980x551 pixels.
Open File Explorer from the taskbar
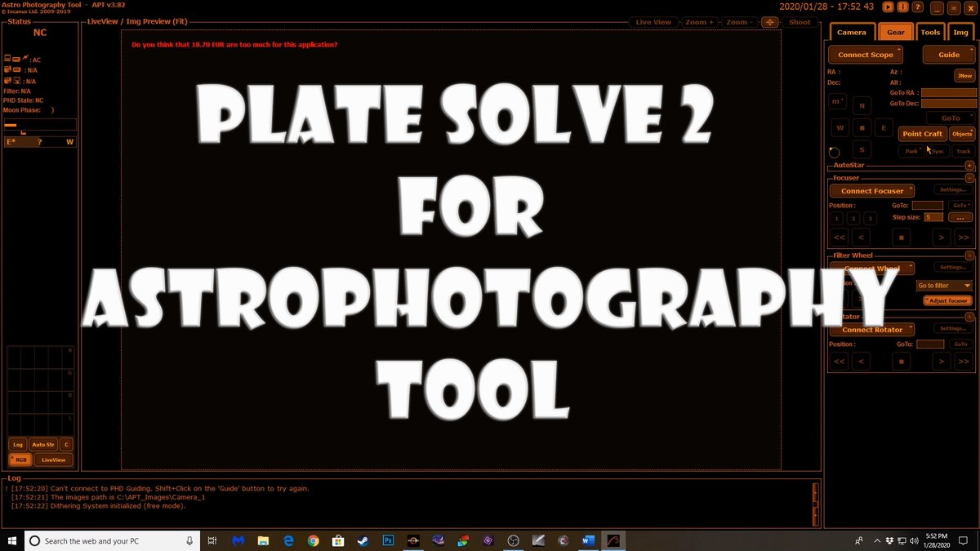point(263,540)
